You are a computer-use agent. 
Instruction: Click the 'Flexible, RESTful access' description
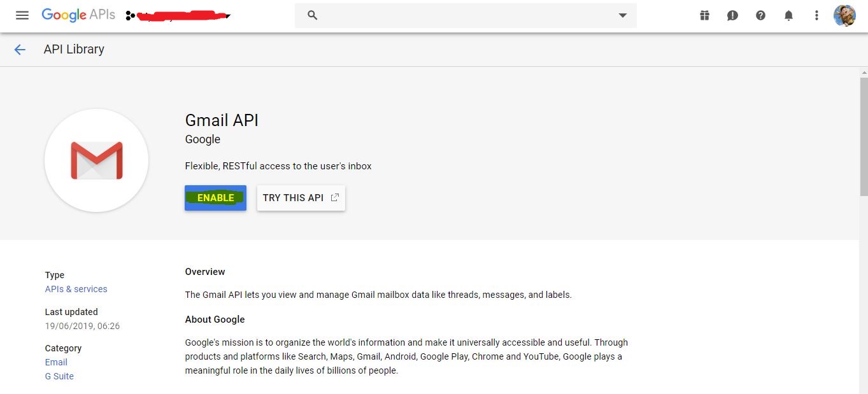(x=278, y=166)
